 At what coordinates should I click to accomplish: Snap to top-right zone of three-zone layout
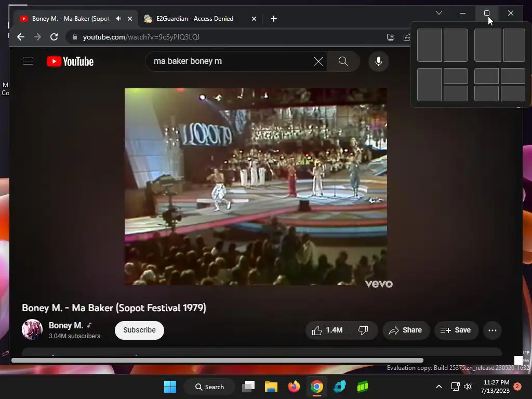tap(456, 76)
